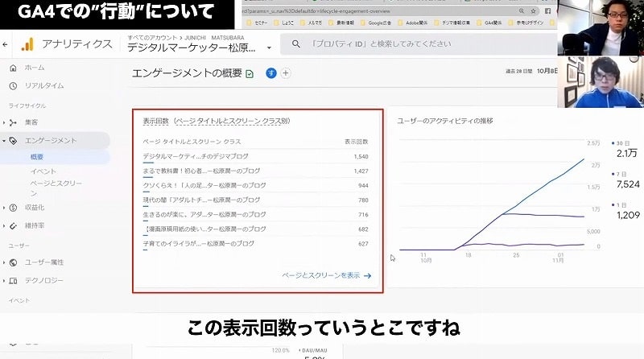This screenshot has width=644, height=359.
Task: Click the blue 'す' comparison badge
Action: tap(271, 73)
